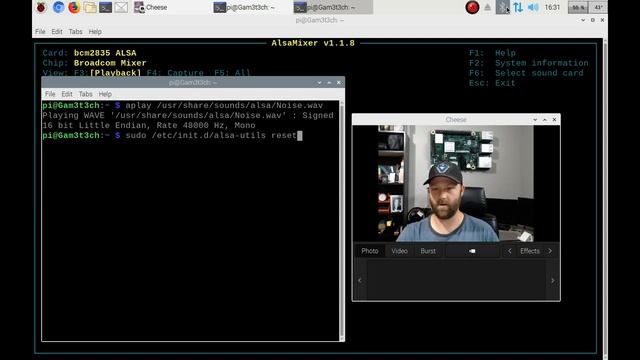640x360 pixels.
Task: Select Photo mode in Cheese
Action: coord(369,251)
